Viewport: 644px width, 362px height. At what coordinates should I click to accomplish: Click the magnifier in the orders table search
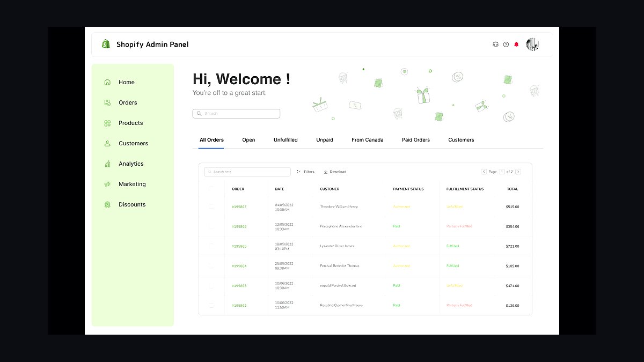click(x=209, y=172)
